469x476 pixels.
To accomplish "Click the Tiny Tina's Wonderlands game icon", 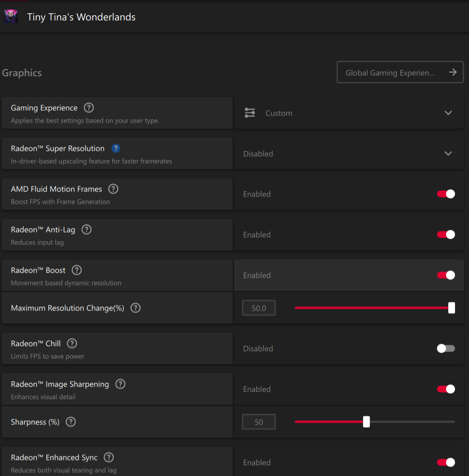I will [x=11, y=17].
